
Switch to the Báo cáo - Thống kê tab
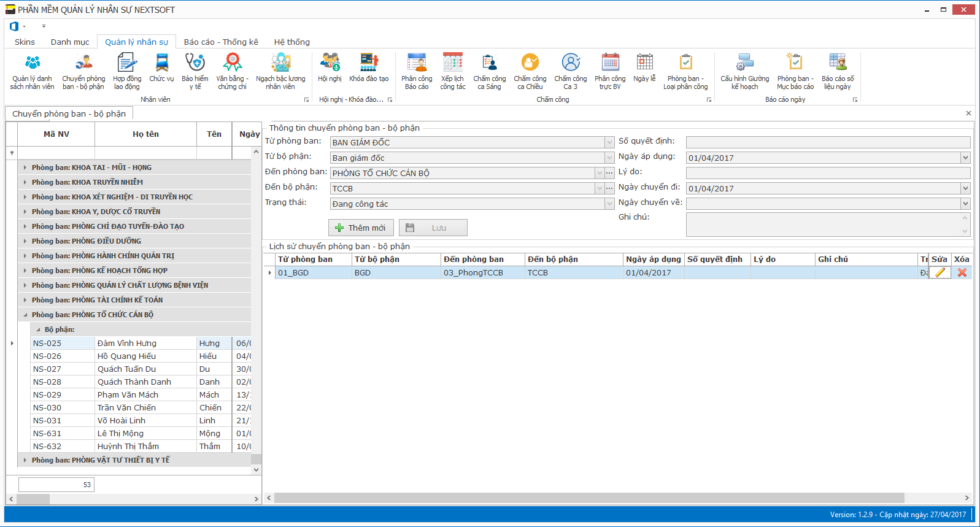[x=221, y=42]
